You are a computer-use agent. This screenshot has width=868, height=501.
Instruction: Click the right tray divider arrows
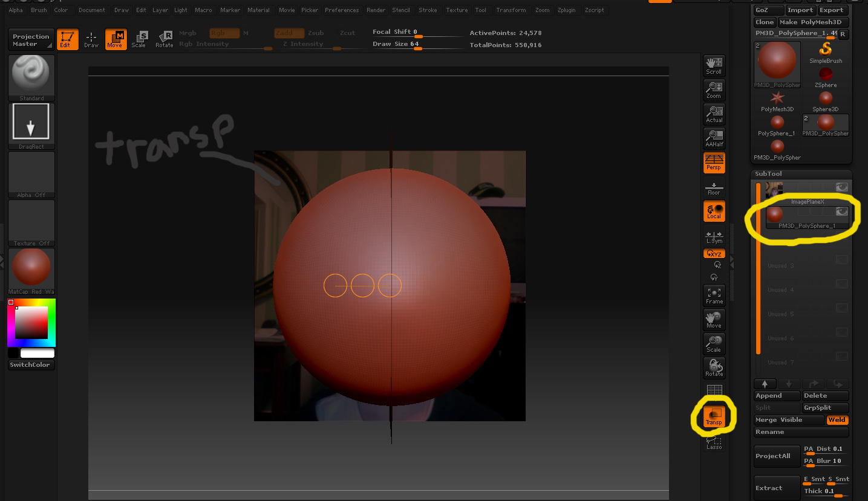coord(731,261)
